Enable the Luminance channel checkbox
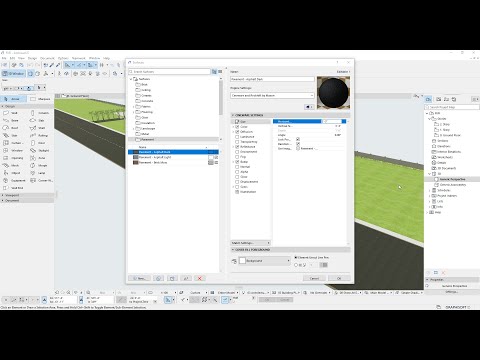The width and height of the screenshot is (480, 360). (237, 137)
